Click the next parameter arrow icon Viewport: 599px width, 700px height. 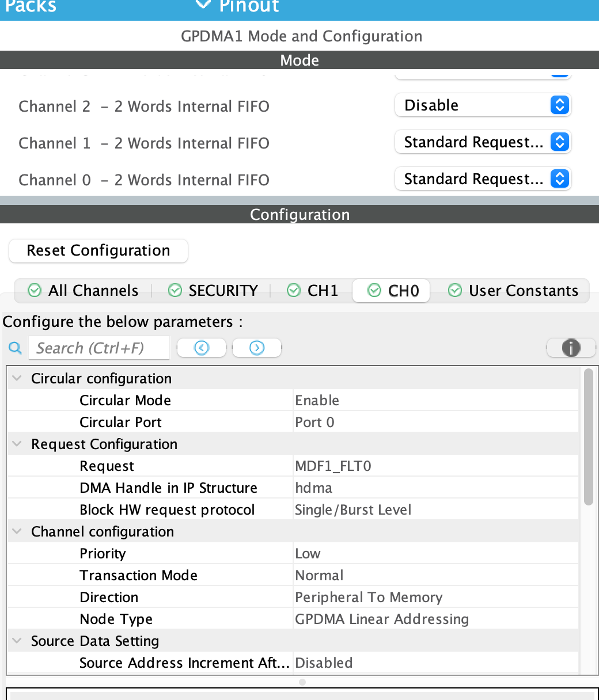click(x=256, y=348)
